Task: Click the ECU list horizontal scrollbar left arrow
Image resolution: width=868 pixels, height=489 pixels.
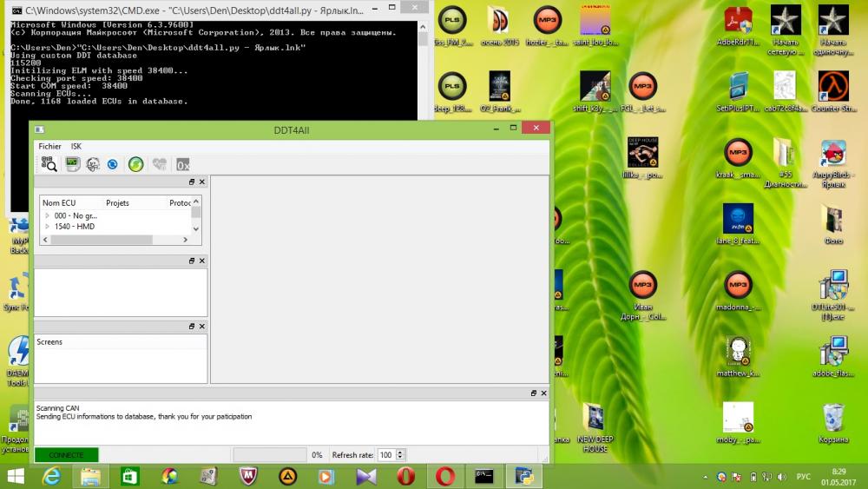Action: (45, 239)
